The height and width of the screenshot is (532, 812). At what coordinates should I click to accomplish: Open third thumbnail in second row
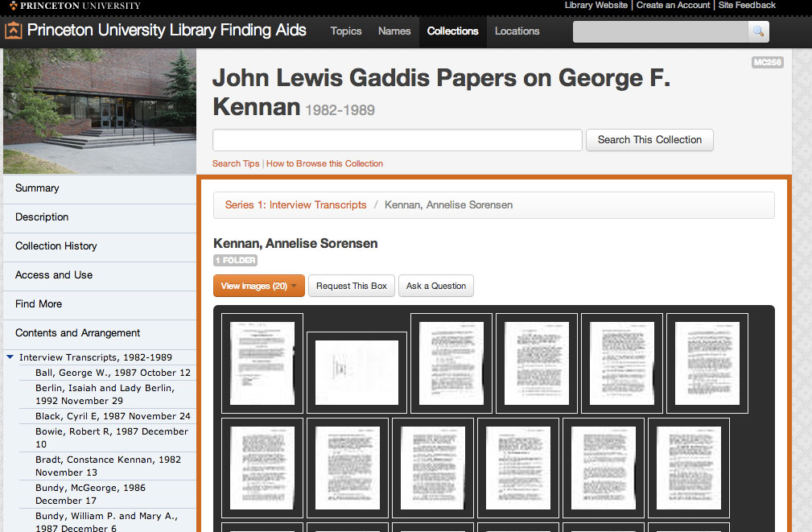[433, 468]
